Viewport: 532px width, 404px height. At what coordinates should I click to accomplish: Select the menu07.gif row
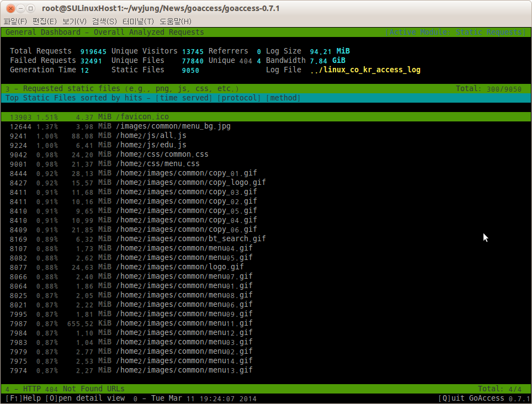pos(266,277)
